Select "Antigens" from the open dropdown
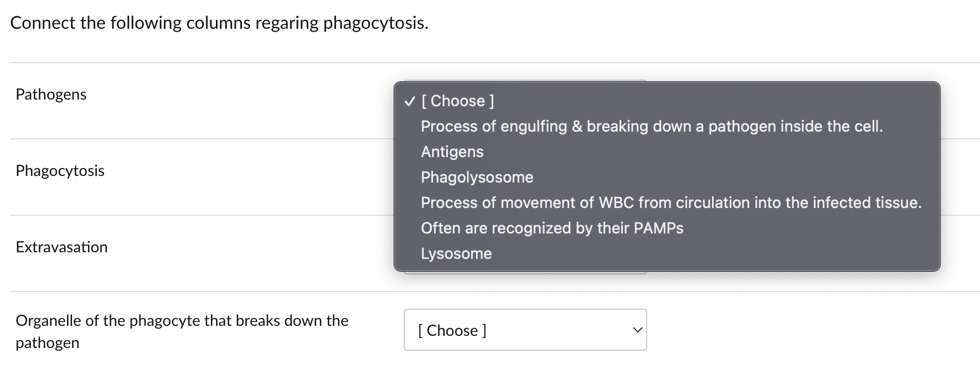980x374 pixels. click(x=452, y=152)
